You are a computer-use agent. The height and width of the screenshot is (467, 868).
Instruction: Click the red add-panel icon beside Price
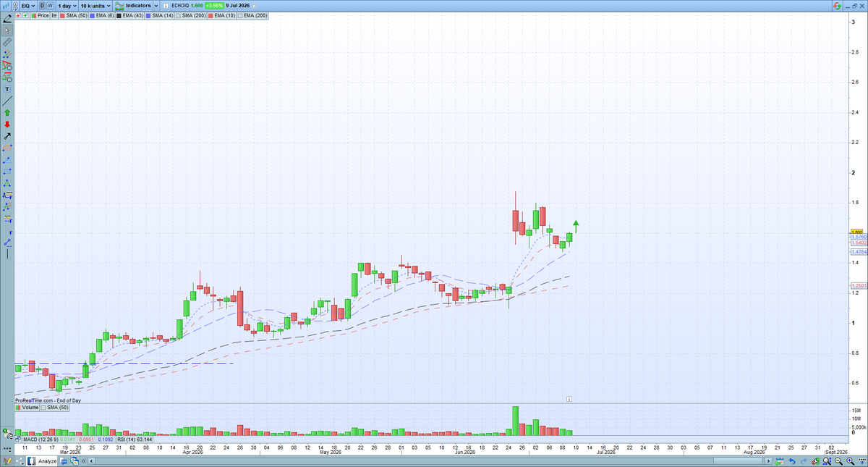[18, 15]
